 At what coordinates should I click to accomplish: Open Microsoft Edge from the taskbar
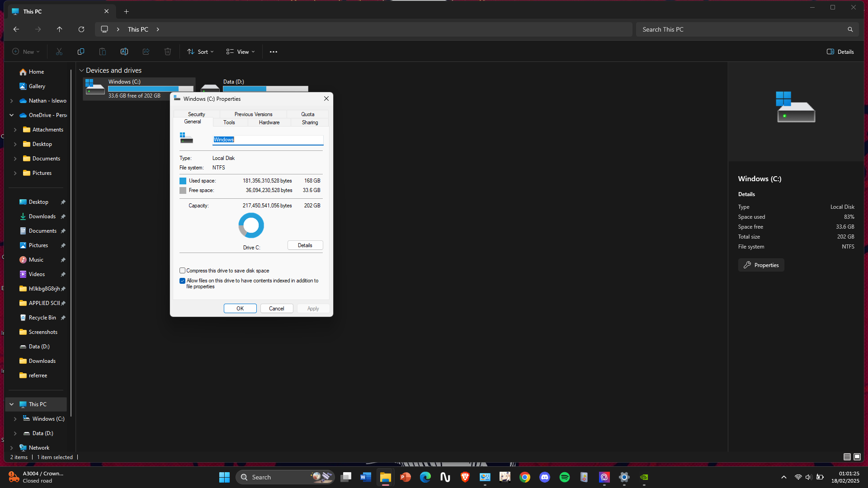(425, 477)
